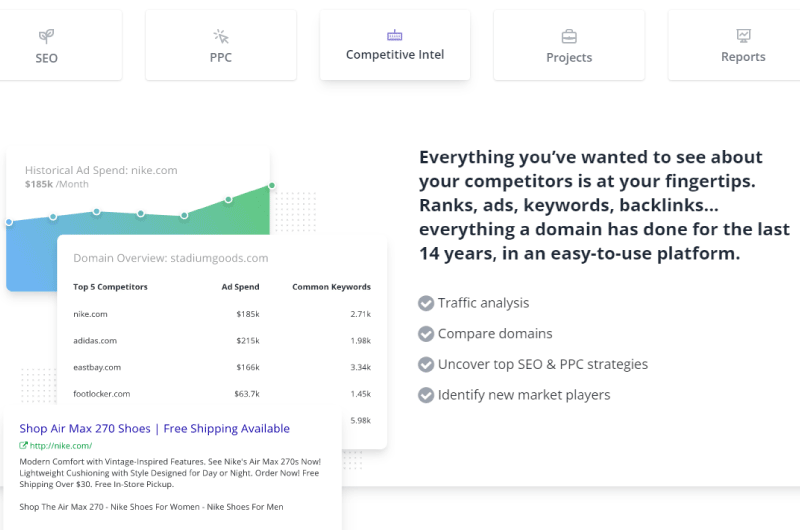The image size is (800, 530).
Task: Click the Projects briefcase icon
Action: pyautogui.click(x=569, y=36)
